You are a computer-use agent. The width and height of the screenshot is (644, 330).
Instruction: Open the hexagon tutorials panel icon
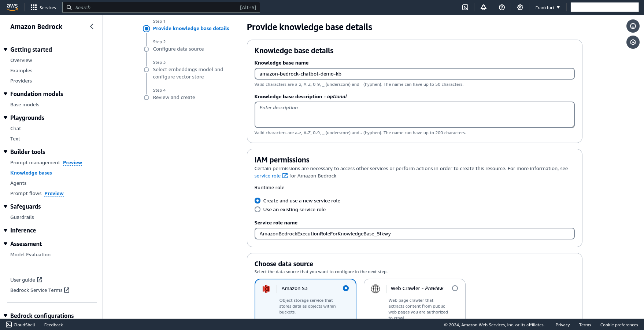click(x=633, y=43)
